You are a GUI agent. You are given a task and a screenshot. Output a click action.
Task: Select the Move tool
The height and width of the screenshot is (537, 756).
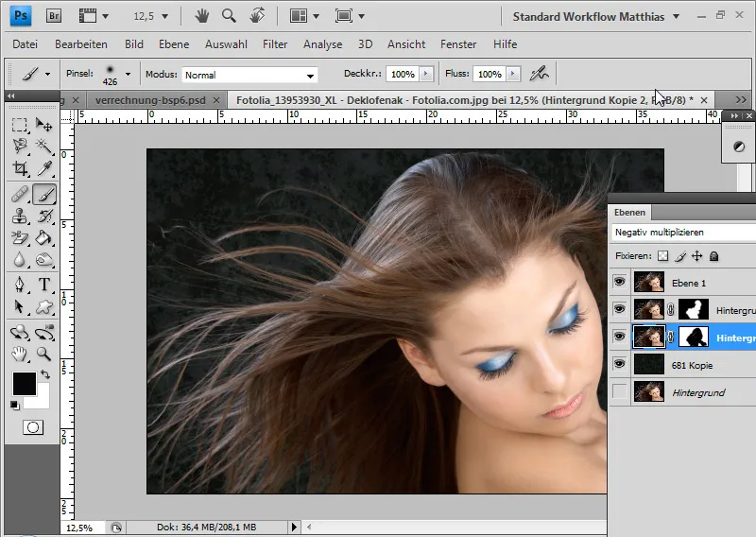click(43, 125)
